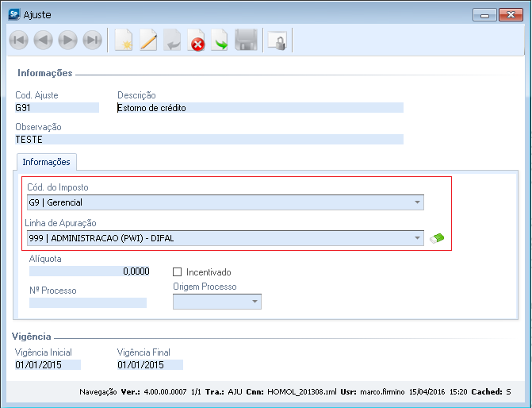Viewport: 532px width, 408px height.
Task: Click version text 4.00.00.0007
Action: point(165,391)
